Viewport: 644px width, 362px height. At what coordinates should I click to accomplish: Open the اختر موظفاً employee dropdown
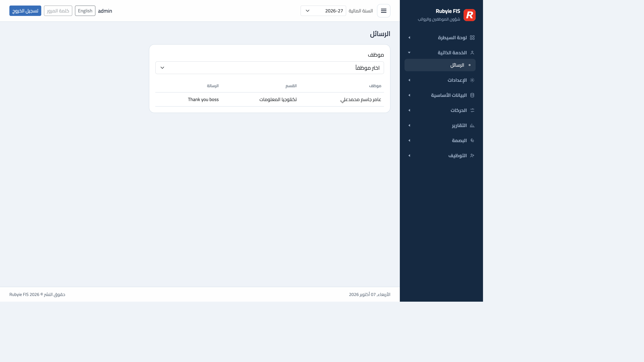270,68
